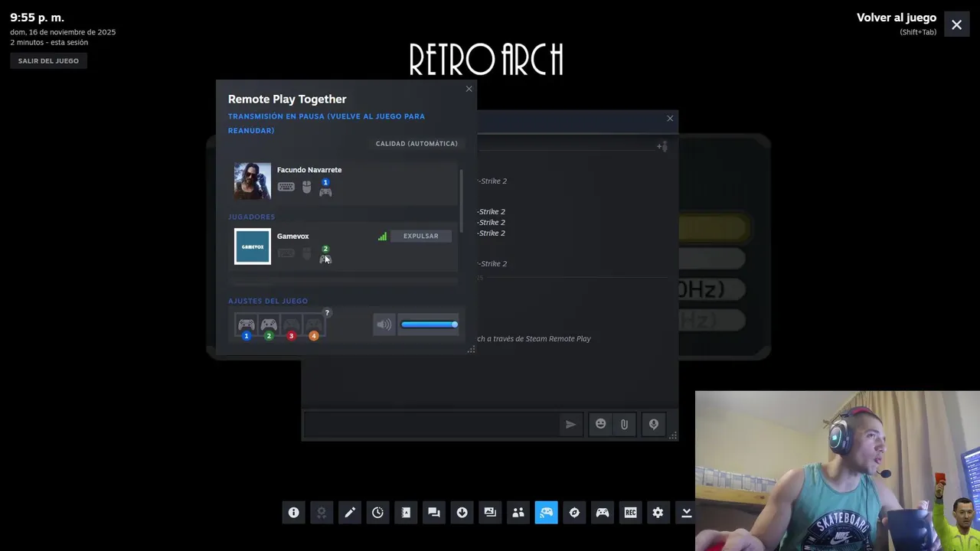Toggle Facundo Navarrete's mouse input
Screen dimensions: 980x551
click(306, 187)
